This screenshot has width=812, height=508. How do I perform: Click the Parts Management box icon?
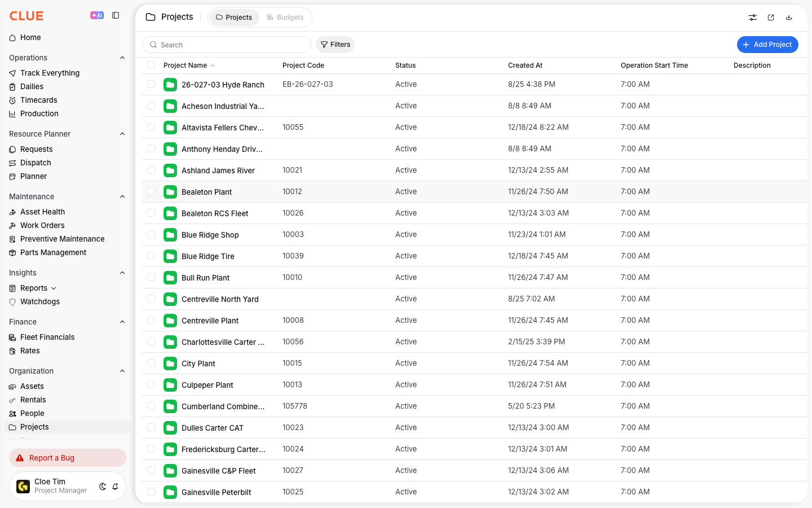(12, 253)
